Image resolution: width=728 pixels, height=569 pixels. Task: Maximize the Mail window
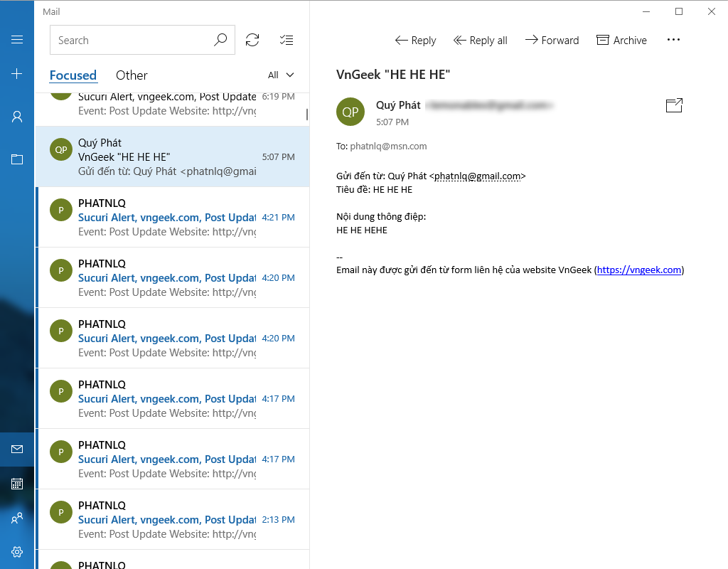[x=679, y=11]
